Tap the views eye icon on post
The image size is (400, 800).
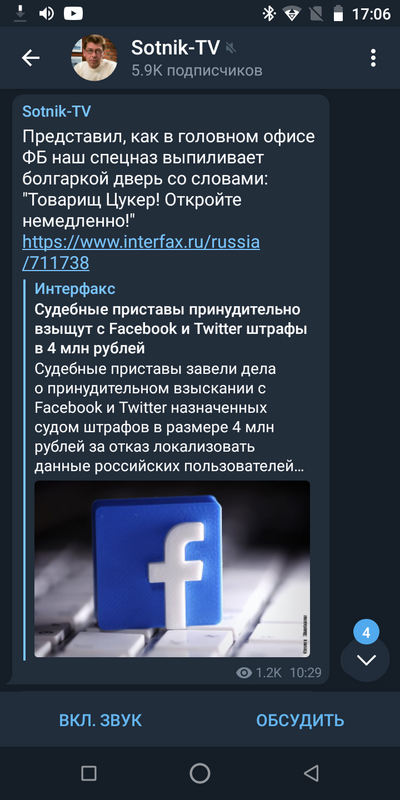244,673
